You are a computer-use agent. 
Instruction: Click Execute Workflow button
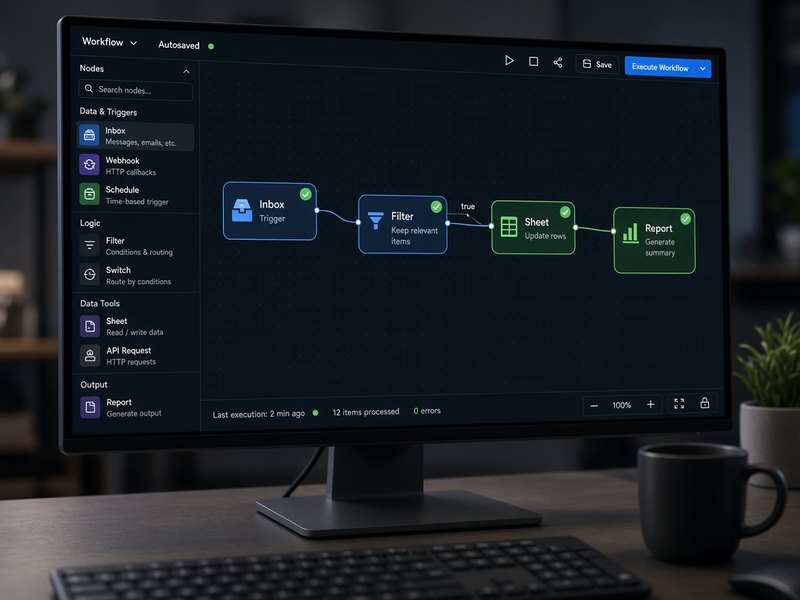[x=660, y=67]
